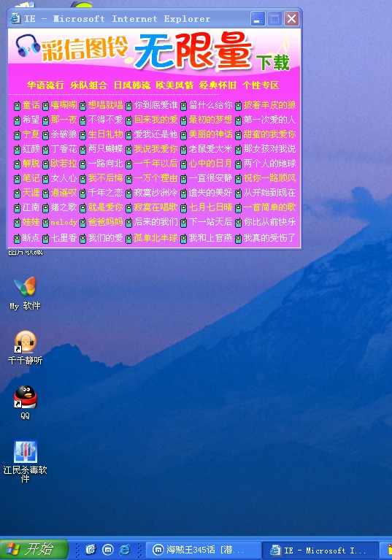Open the My 软件 desktop icon

click(x=25, y=293)
